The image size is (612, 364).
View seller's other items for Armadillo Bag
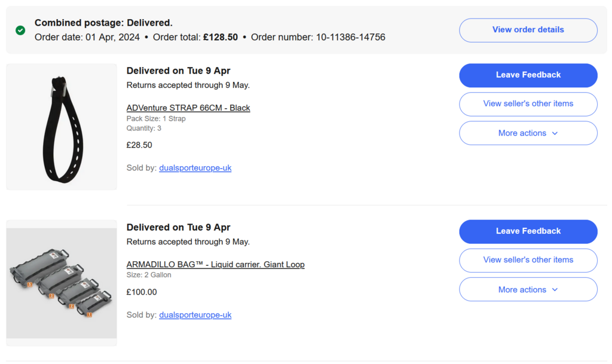coord(528,260)
